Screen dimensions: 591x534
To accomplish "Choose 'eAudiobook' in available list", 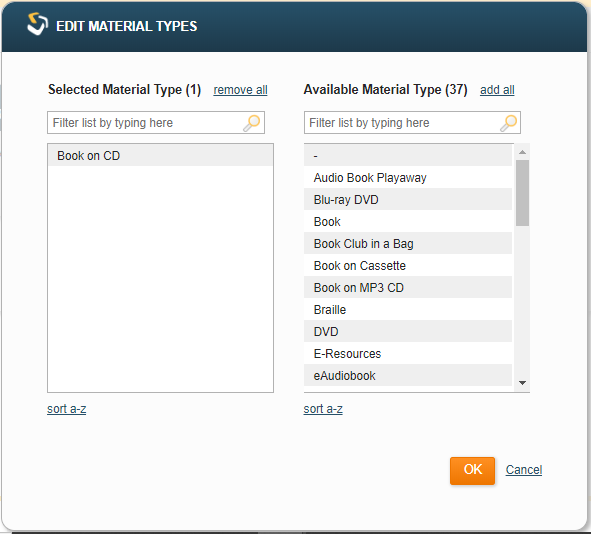I will pos(408,375).
